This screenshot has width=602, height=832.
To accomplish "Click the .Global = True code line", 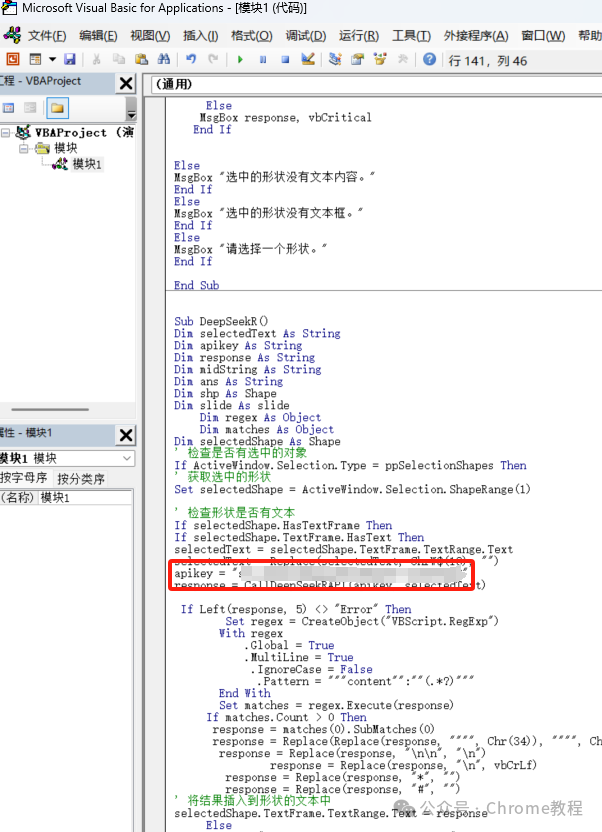I will [289, 645].
